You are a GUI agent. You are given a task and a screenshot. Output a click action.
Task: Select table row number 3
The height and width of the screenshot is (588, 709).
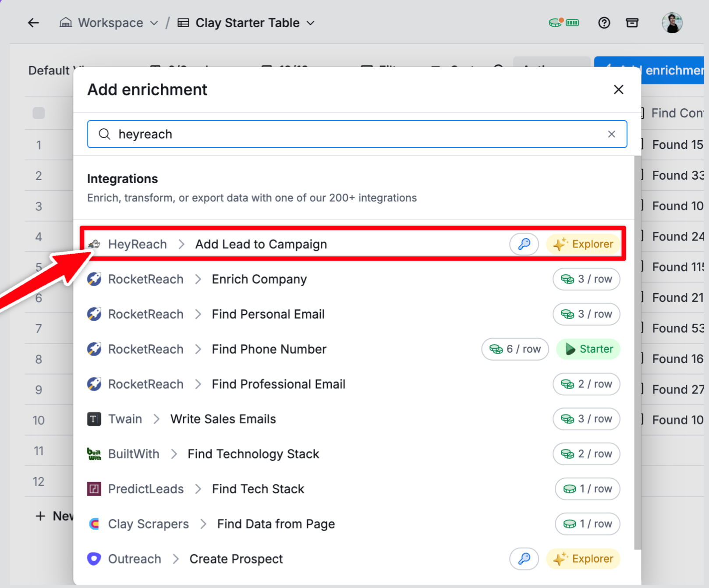point(39,206)
